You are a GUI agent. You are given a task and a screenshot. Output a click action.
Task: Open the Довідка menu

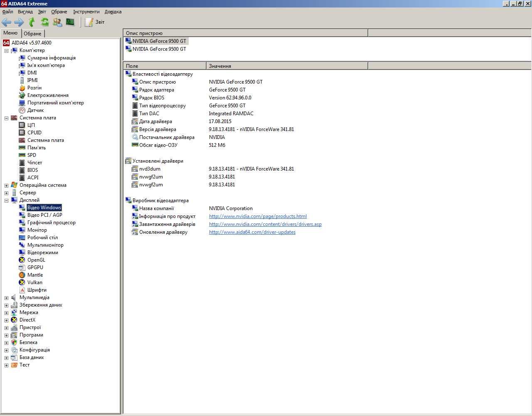[x=113, y=12]
